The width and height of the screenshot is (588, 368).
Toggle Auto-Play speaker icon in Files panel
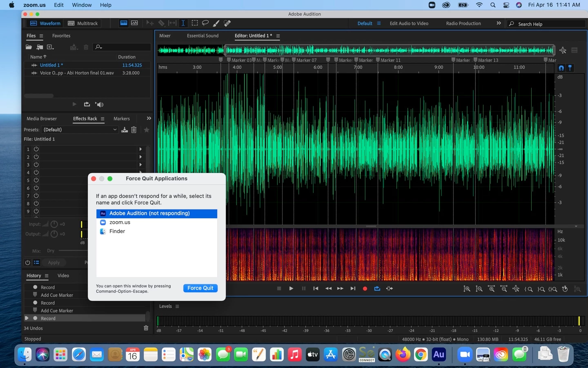click(99, 104)
